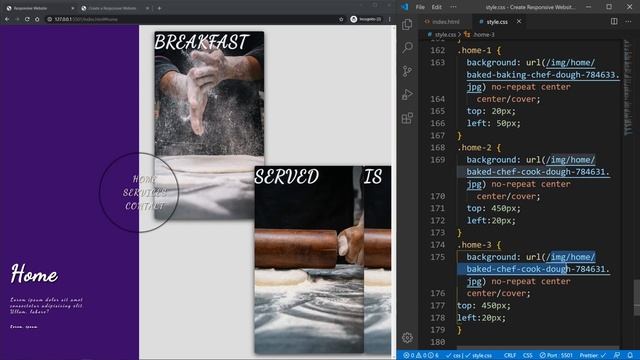640x360 pixels.
Task: Click the BREAKFAST image card
Action: click(x=209, y=125)
